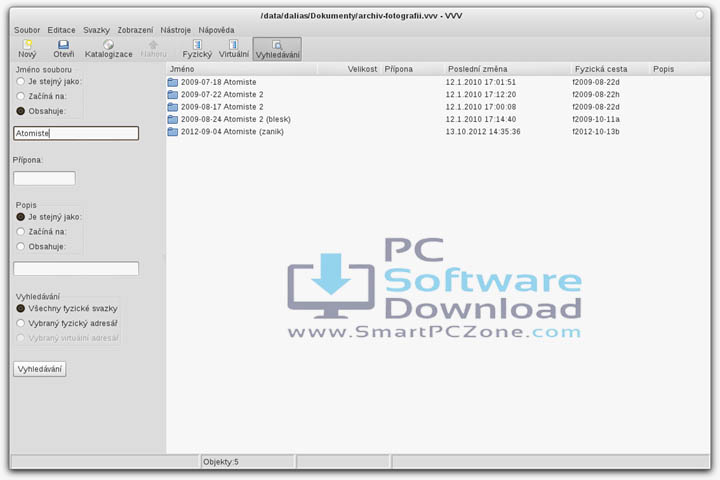
Task: Click physical path 'f2012-10-13b'
Action: (596, 132)
